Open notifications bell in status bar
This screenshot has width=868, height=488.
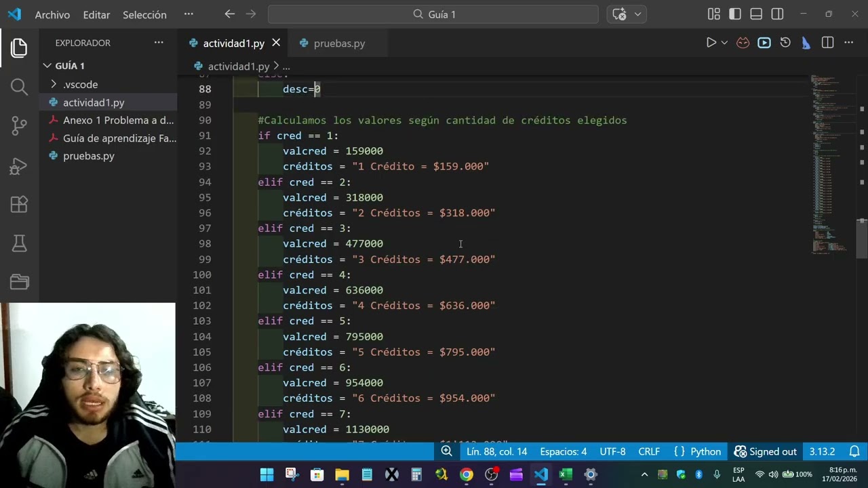854,451
